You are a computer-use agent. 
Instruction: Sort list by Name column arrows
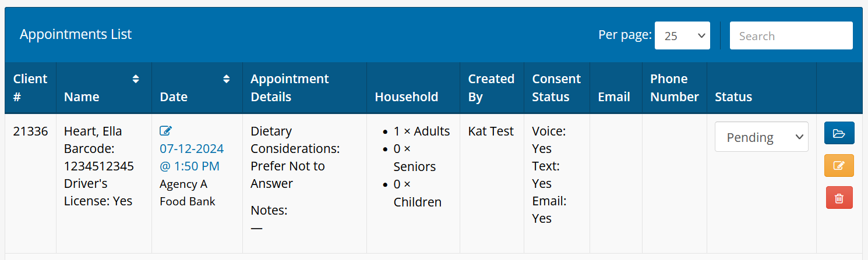point(136,79)
